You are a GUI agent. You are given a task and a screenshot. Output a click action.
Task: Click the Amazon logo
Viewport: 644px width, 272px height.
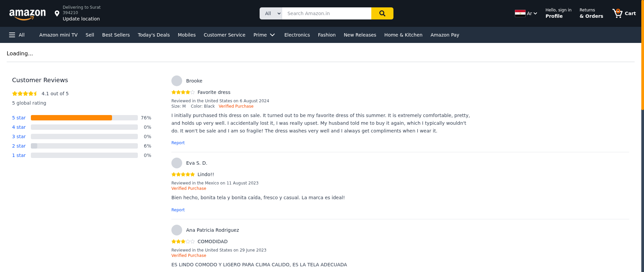[28, 14]
